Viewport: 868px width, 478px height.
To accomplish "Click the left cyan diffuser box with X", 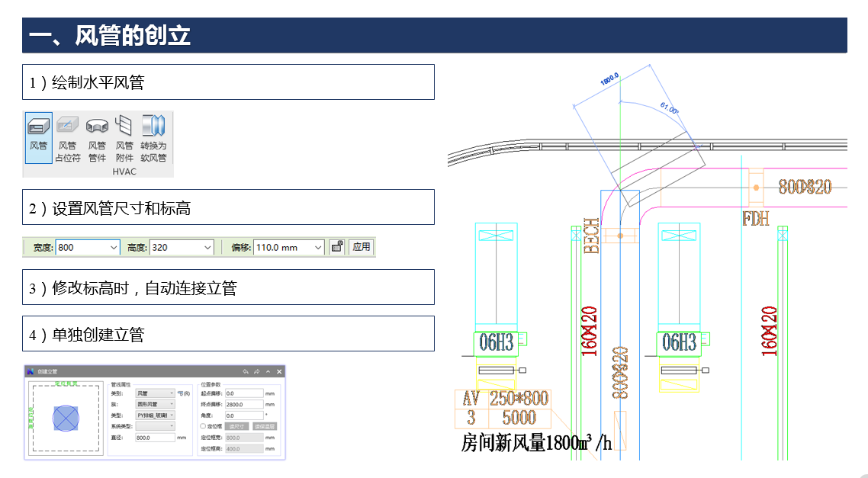I will tap(496, 236).
